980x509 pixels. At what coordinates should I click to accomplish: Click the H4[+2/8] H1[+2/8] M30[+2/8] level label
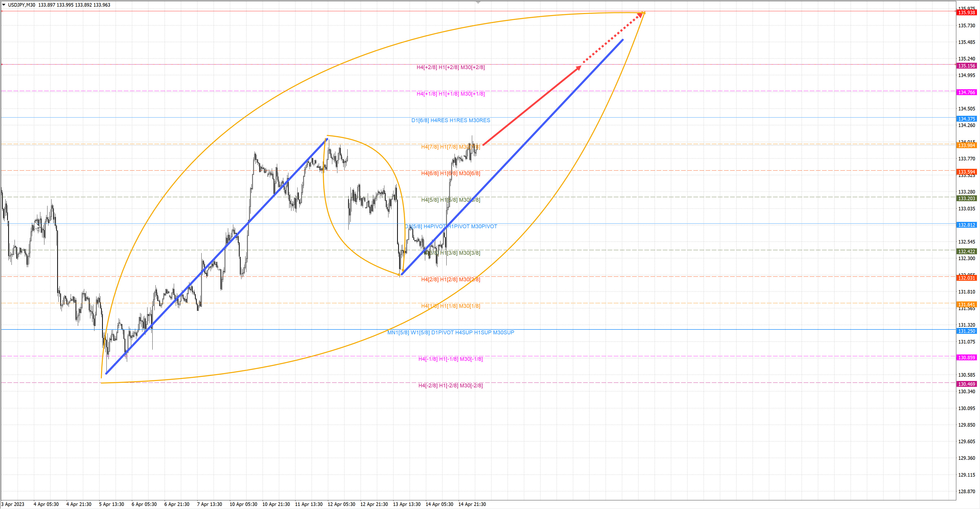click(450, 67)
